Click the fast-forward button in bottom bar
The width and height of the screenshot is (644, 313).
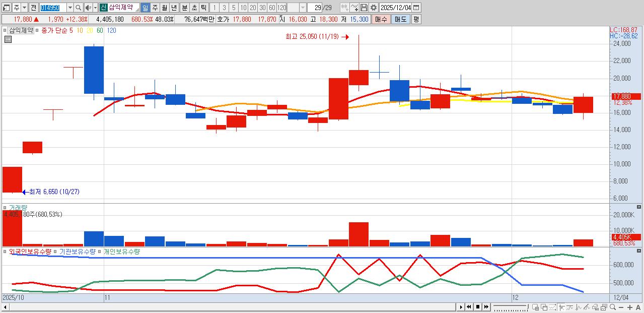click(x=486, y=307)
